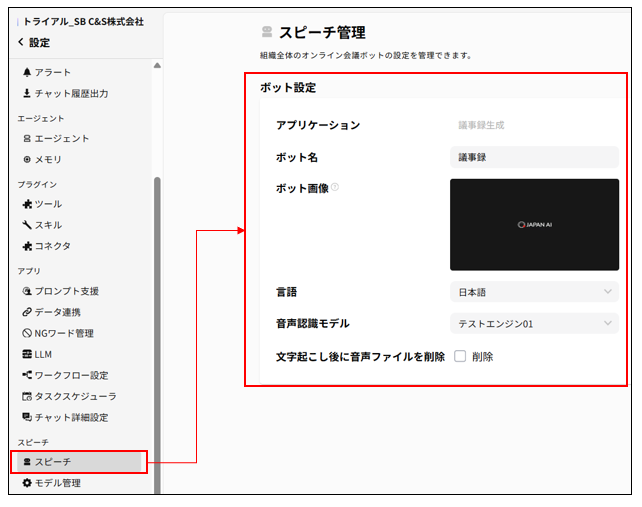Select モデル管理 in the sidebar

(x=58, y=483)
